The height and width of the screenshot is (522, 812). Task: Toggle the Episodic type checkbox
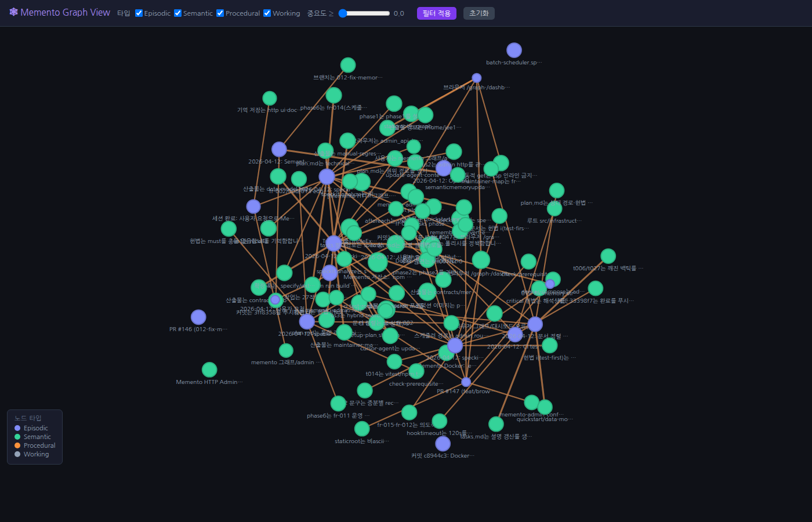pos(139,13)
